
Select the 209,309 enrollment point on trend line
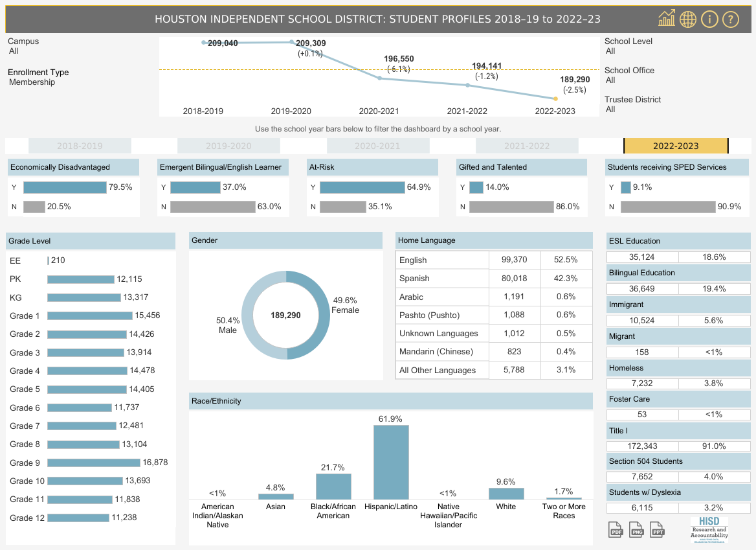292,42
